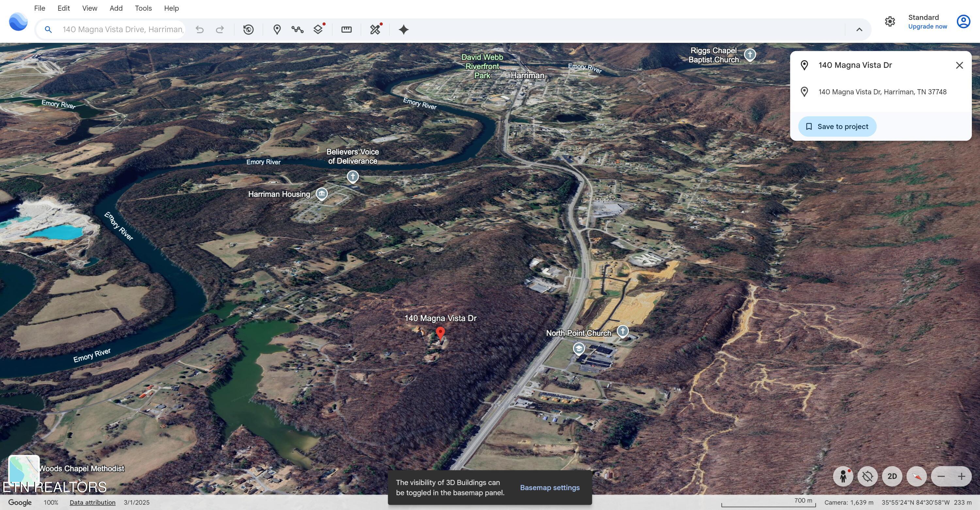980x510 pixels.
Task: Close the 140 Magna Vista Dr panel
Action: click(959, 65)
